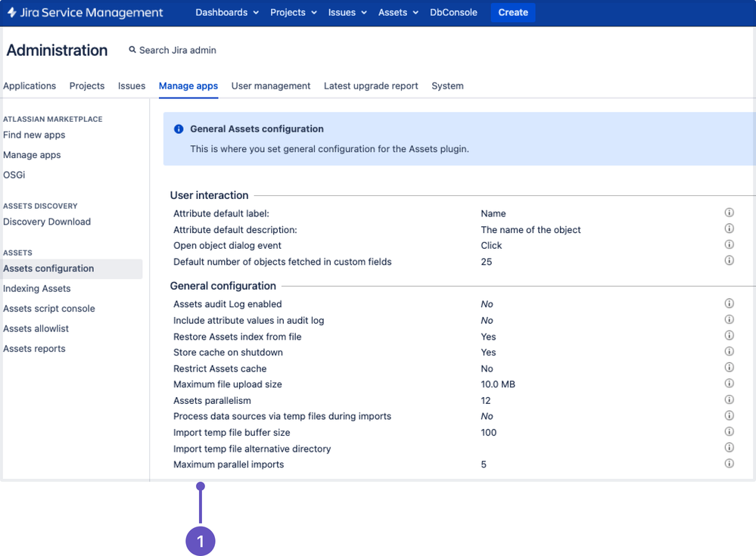Show info for Default number of objects fetched
Viewport: 756px width, 556px height.
729,260
